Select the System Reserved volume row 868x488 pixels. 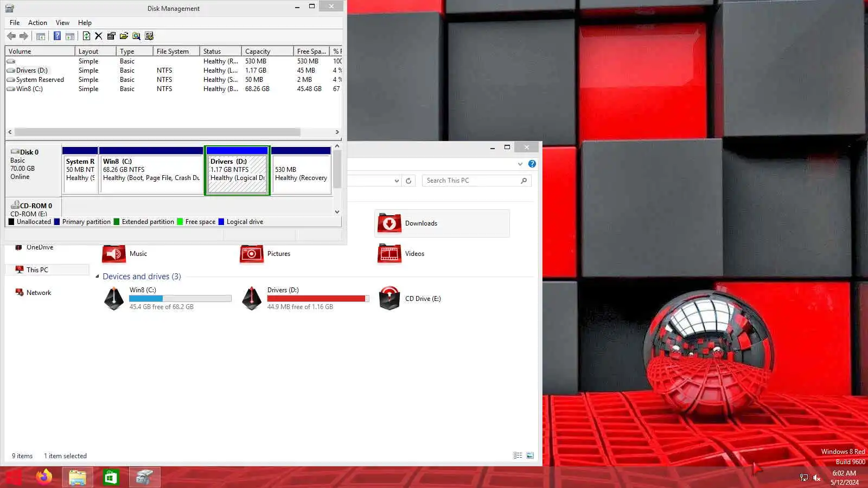[x=174, y=80]
